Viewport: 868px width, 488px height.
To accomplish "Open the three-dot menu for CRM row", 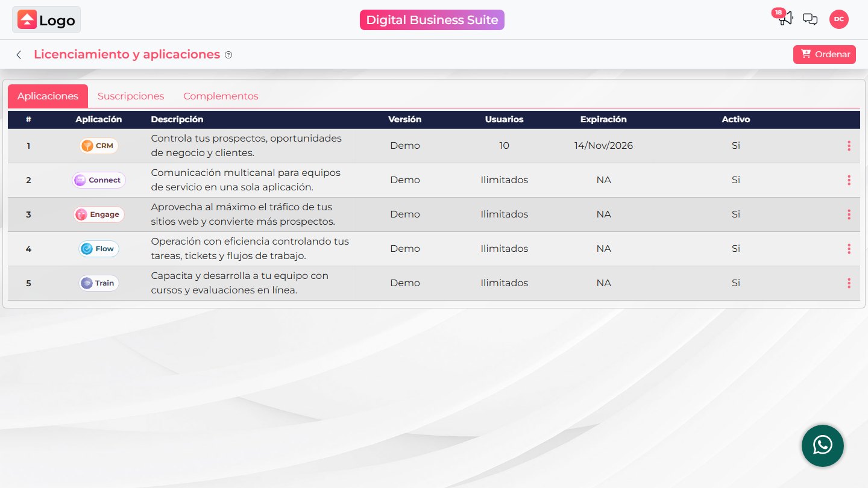I will click(849, 146).
